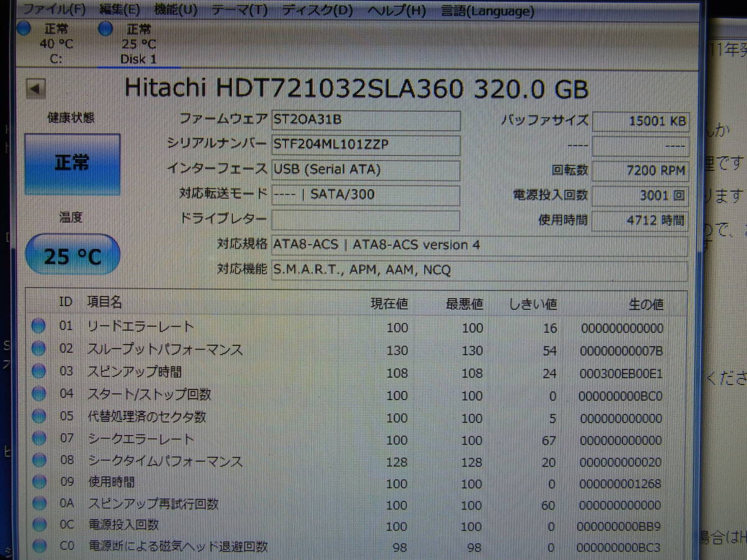747x560 pixels.
Task: Click raw value 000300EB00E1
Action: (x=621, y=373)
